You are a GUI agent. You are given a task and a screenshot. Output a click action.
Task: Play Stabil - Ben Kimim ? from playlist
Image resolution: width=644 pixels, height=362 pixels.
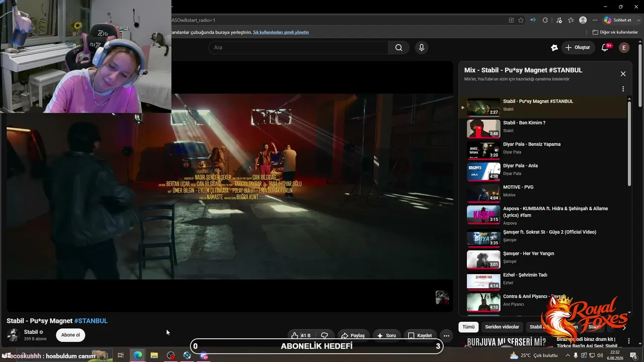point(543,129)
